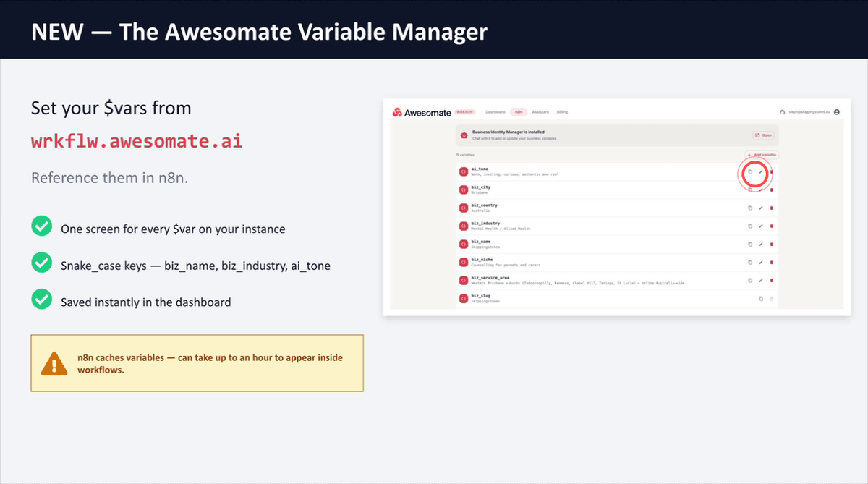868x484 pixels.
Task: Open the Billing tab
Action: (562, 112)
